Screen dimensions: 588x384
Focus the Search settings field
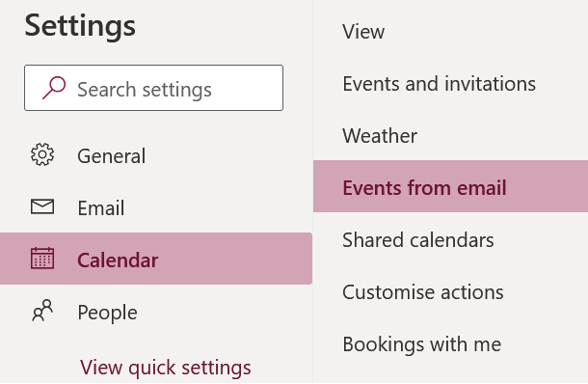(154, 88)
